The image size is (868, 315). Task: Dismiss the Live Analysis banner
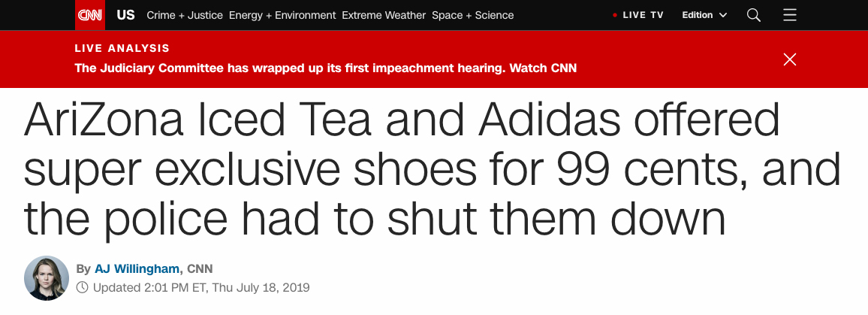pos(790,59)
